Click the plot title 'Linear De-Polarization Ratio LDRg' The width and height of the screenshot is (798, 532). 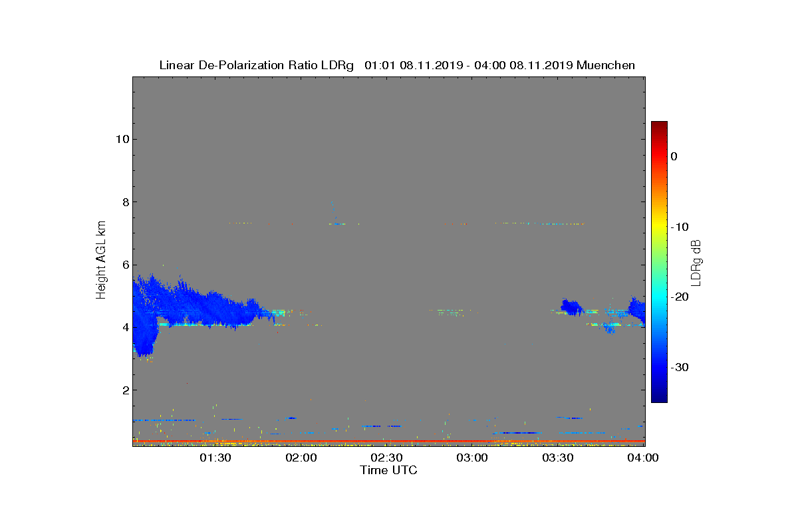pyautogui.click(x=257, y=65)
